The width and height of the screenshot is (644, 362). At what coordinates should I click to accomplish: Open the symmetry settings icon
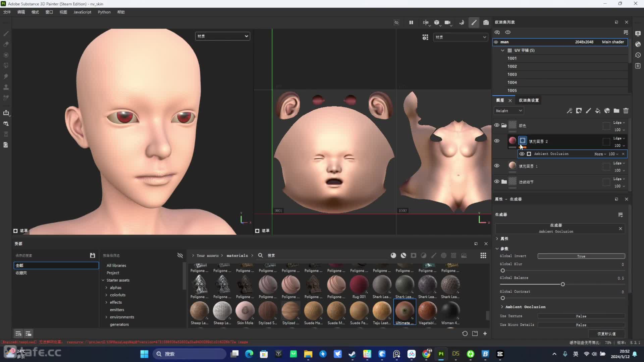click(426, 22)
